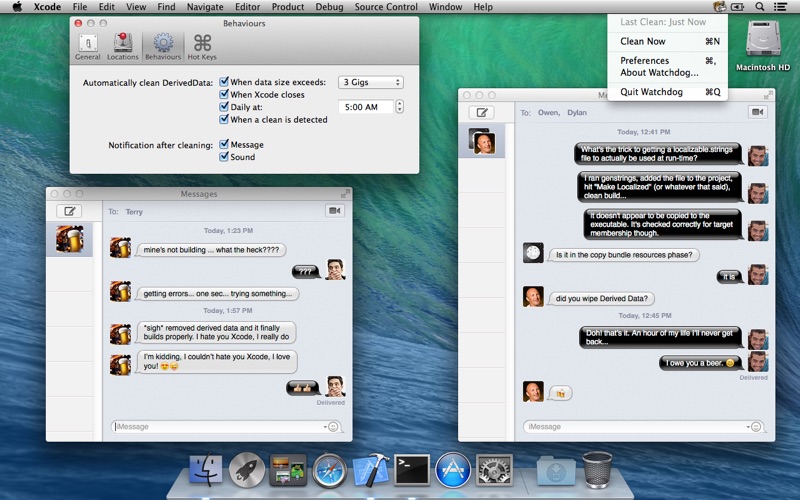Enter full screen in Terry Messages window
800x500 pixels.
pos(345,194)
